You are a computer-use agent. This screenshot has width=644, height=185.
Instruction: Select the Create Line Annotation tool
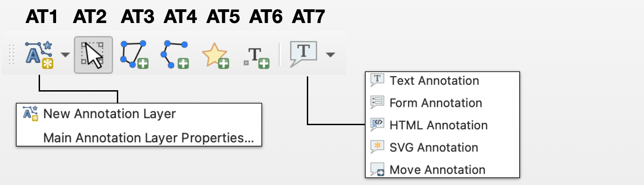click(x=175, y=55)
